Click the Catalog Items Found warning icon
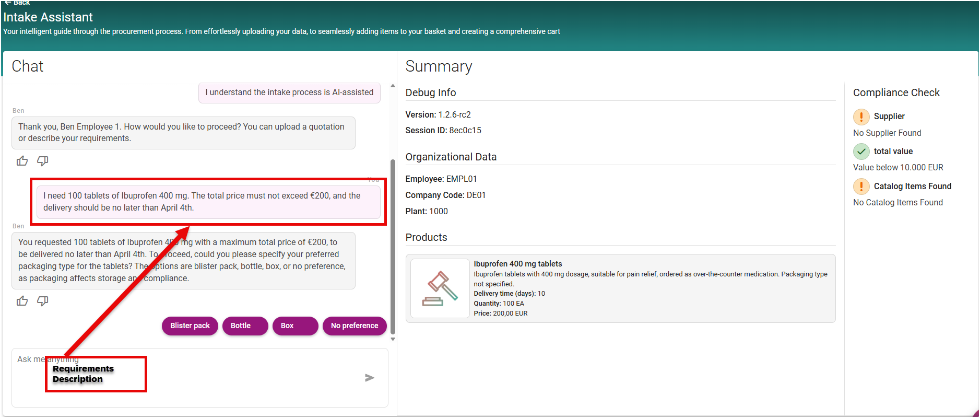This screenshot has height=418, width=980. click(861, 187)
